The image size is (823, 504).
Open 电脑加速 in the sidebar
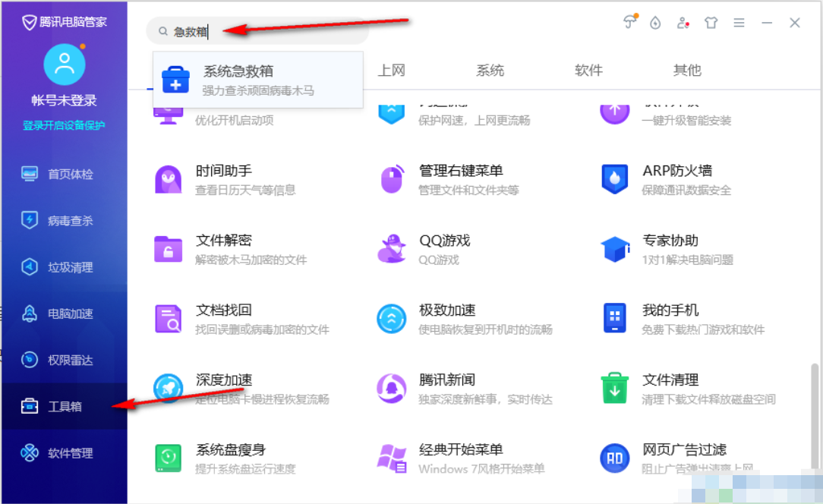point(64,313)
